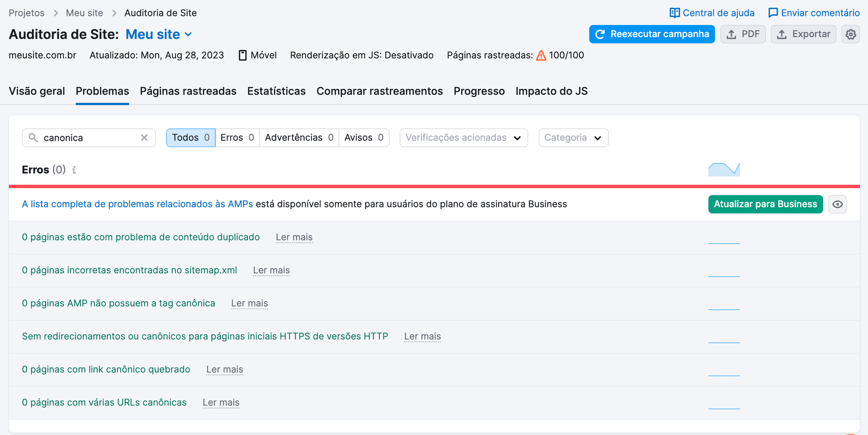Open the Comparar rastreamentos tab
The width and height of the screenshot is (868, 435).
point(379,91)
